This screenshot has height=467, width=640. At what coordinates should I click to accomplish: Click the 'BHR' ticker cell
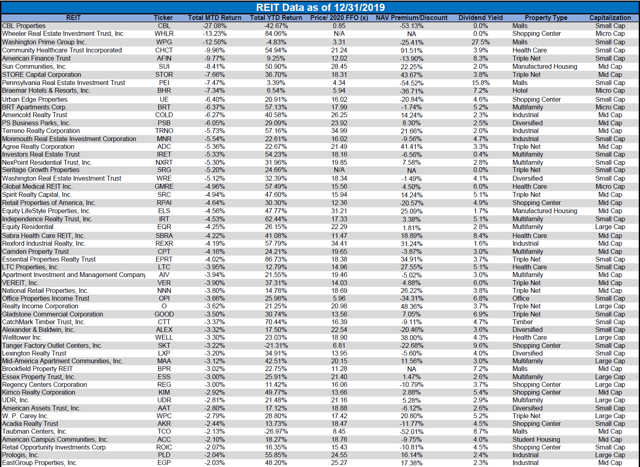pyautogui.click(x=164, y=91)
